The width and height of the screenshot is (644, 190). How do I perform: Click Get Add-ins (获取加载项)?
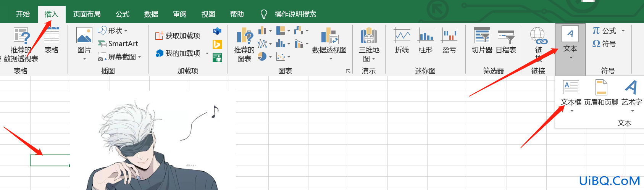(178, 36)
